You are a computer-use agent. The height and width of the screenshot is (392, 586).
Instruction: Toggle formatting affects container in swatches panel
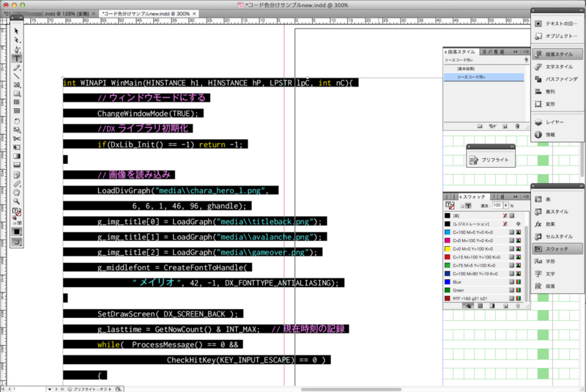(x=462, y=206)
